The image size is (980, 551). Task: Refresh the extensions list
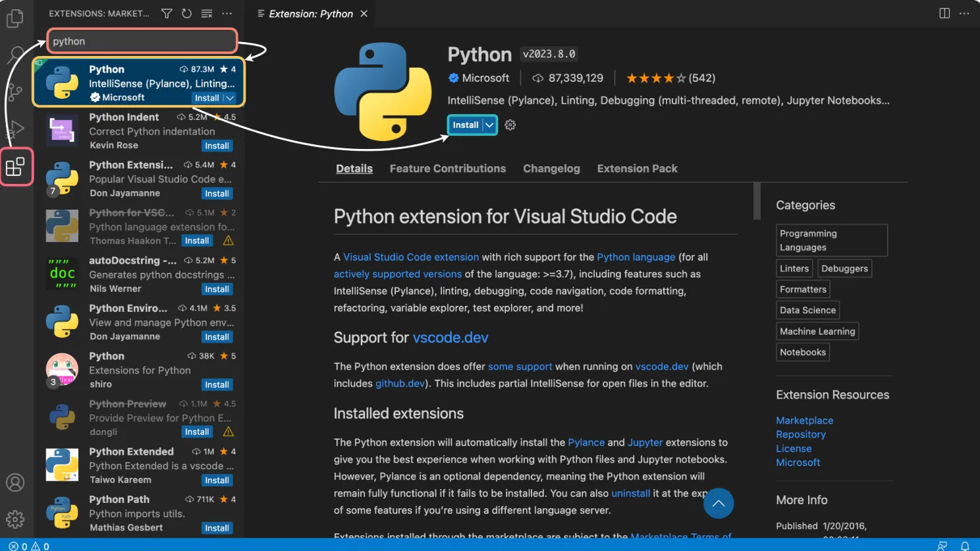(x=186, y=14)
